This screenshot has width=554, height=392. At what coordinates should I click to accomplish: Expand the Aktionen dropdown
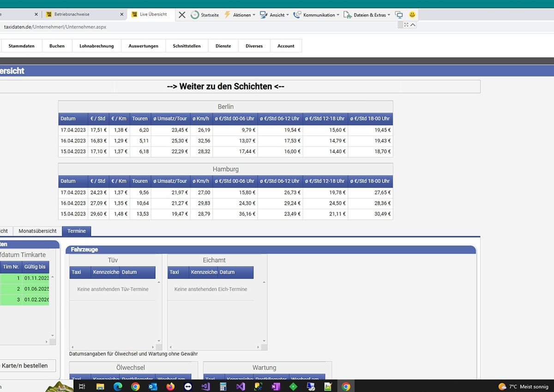tap(240, 15)
